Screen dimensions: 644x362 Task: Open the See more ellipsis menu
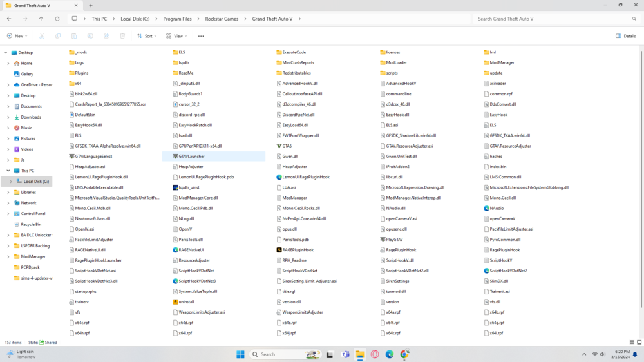tap(201, 36)
